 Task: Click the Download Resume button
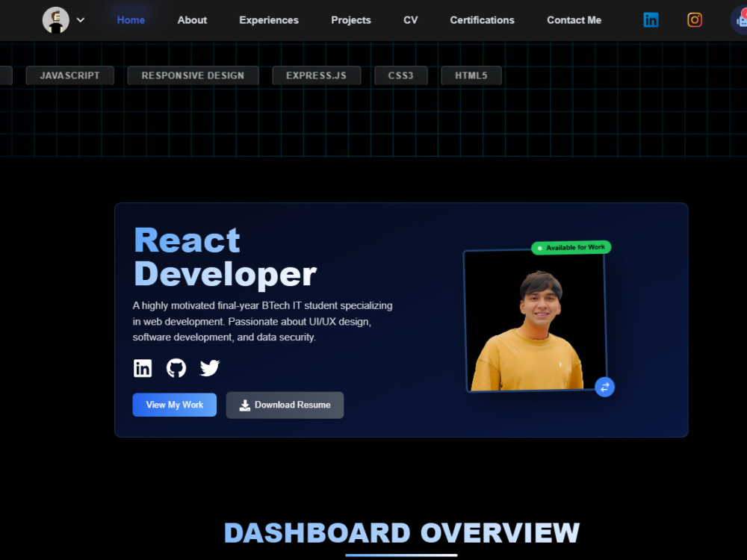click(285, 405)
